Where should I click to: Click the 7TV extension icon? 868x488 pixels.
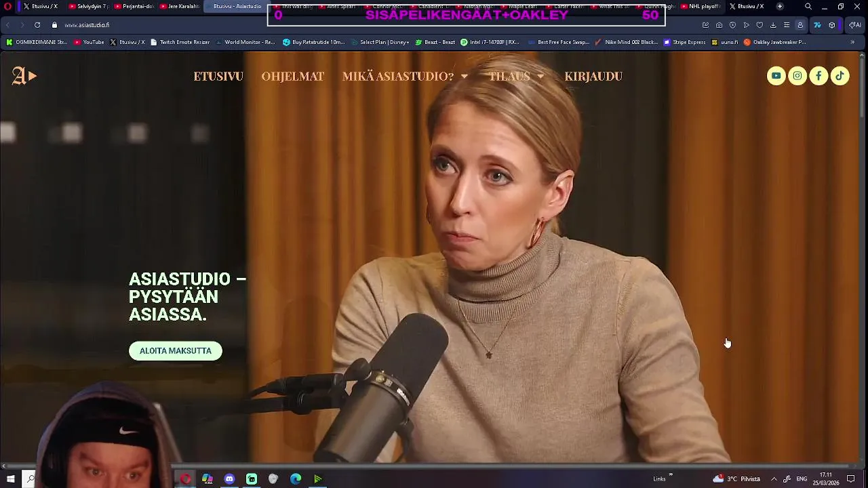pyautogui.click(x=817, y=25)
